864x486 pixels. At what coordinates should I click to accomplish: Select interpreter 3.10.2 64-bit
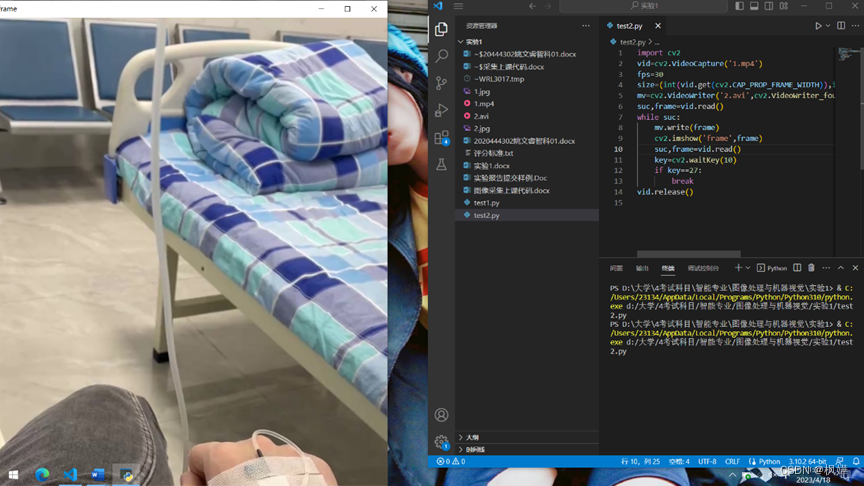pos(807,462)
